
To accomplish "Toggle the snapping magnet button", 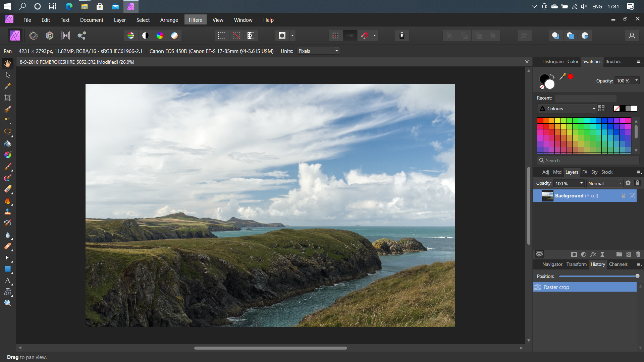I will click(x=365, y=36).
